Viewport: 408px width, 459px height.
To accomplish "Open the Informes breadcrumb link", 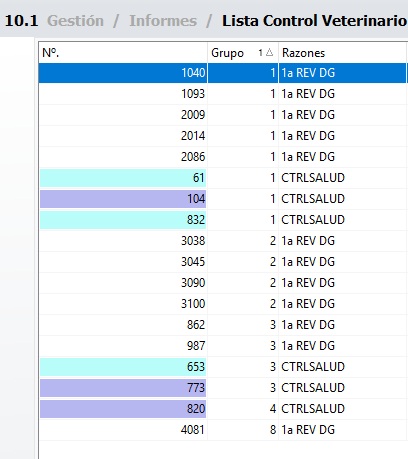I will click(163, 21).
